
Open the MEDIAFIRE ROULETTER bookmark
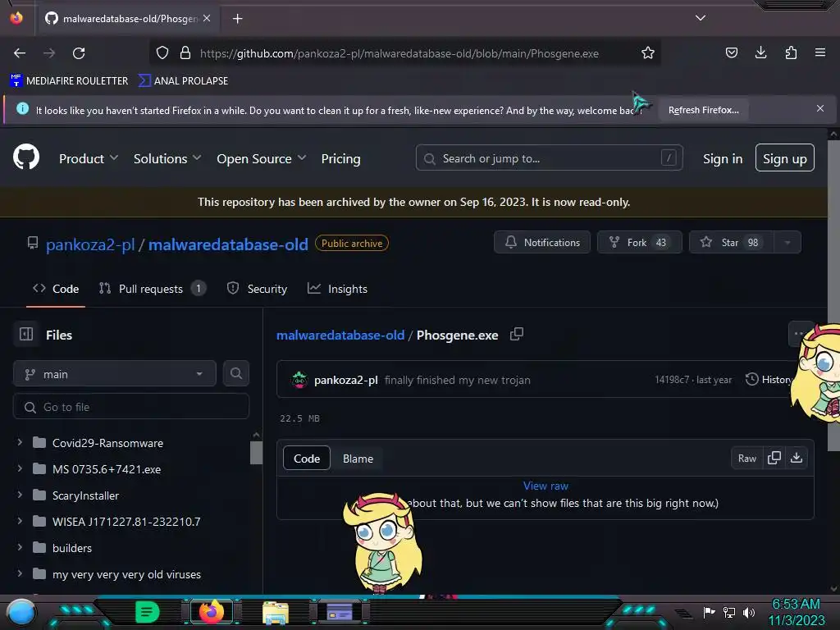[69, 81]
